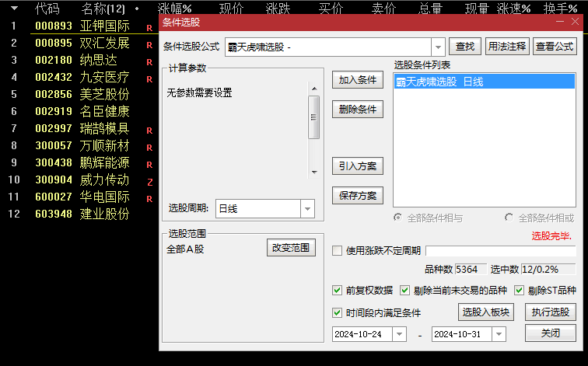Click the end date field 2024-10-31
This screenshot has height=366, width=588.
point(462,334)
